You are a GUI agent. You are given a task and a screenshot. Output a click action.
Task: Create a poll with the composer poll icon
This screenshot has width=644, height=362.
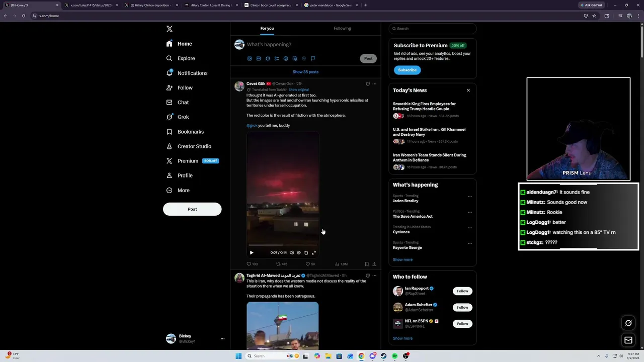pyautogui.click(x=277, y=58)
